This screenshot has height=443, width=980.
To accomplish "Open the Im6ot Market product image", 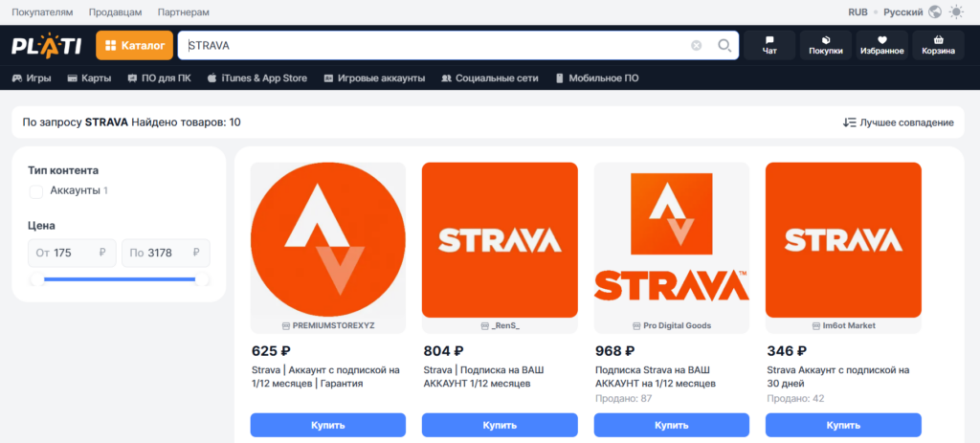I will pyautogui.click(x=843, y=240).
